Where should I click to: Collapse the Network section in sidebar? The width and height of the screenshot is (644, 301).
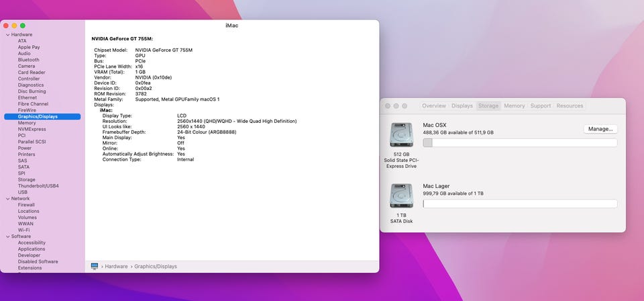(x=8, y=199)
